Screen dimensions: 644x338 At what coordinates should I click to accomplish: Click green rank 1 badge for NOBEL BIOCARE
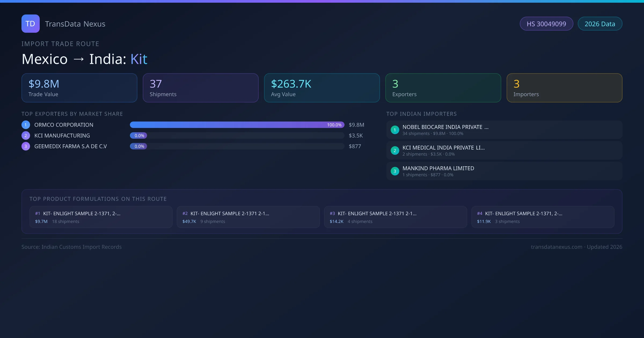click(x=395, y=130)
